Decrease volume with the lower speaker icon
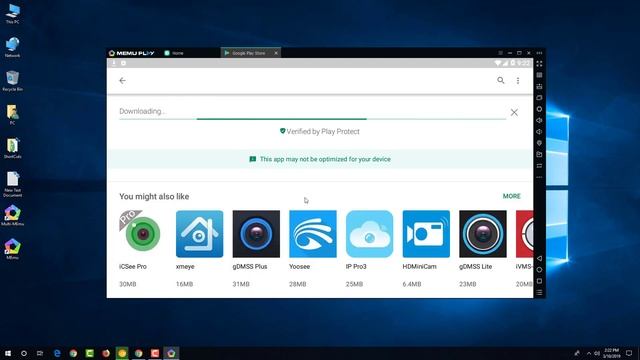Viewport: 640px width, 360px height. click(x=539, y=132)
